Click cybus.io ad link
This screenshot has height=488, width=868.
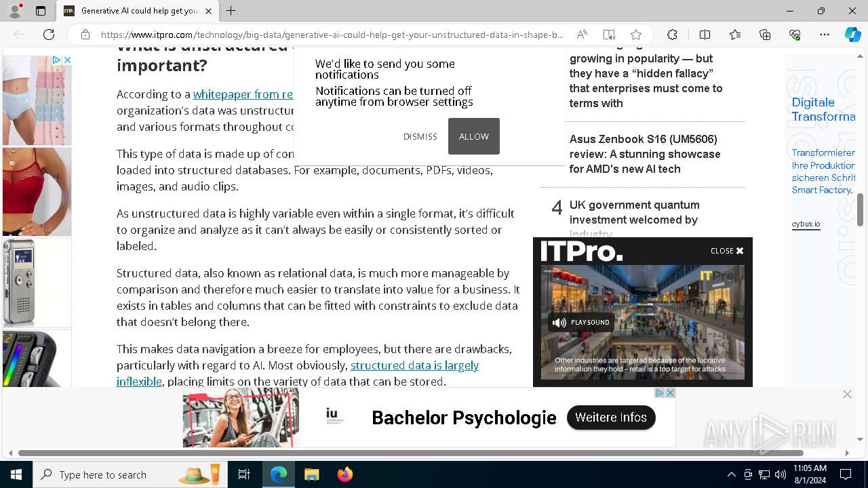806,224
